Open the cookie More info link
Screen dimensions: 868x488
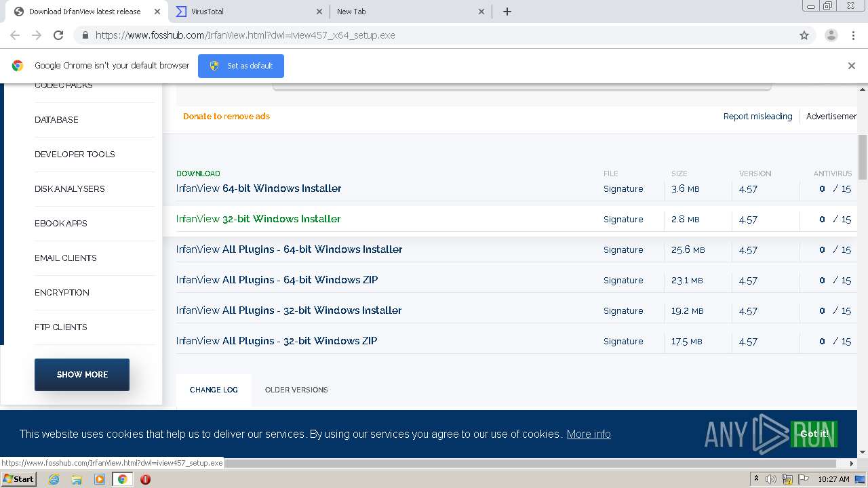click(x=589, y=434)
